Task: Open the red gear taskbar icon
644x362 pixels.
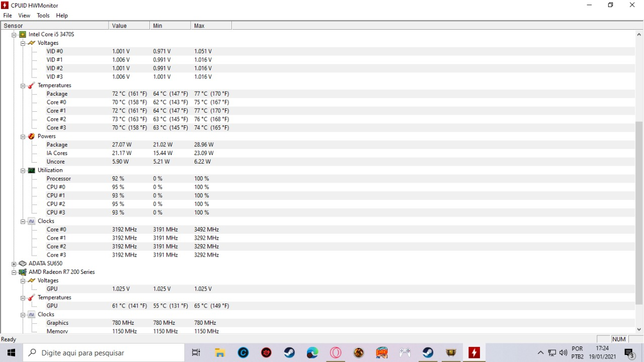Action: tap(266, 353)
